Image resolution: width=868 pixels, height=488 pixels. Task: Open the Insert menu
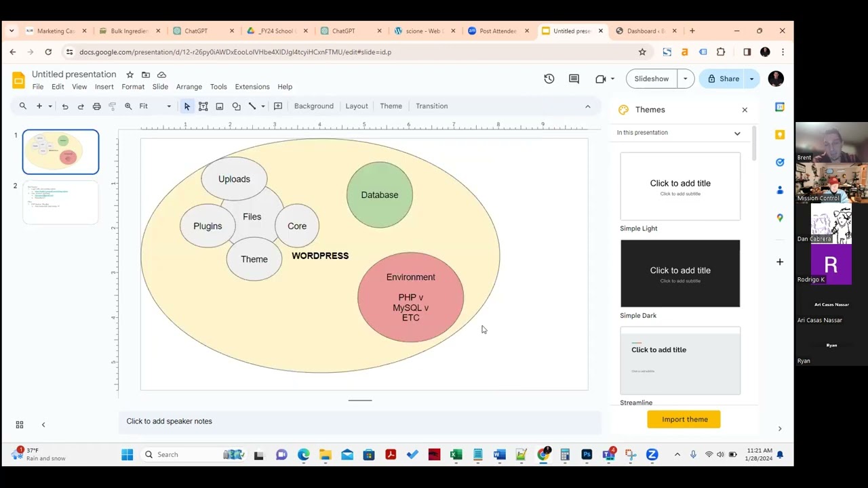coord(104,87)
